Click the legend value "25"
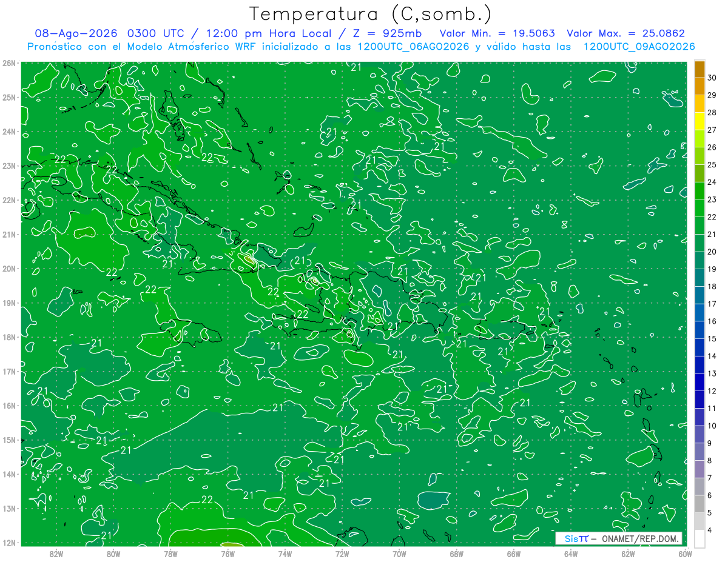The height and width of the screenshot is (562, 728). pos(712,165)
